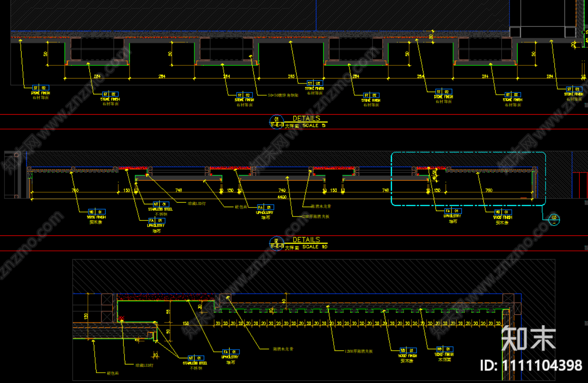Select WD 01 WOOD FINISH tag below cyan box
This screenshot has height=383, width=588.
502,217
